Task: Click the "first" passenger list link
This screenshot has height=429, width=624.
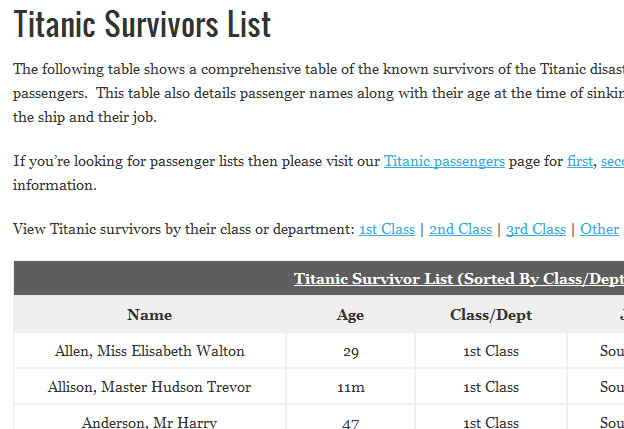Action: (x=580, y=161)
